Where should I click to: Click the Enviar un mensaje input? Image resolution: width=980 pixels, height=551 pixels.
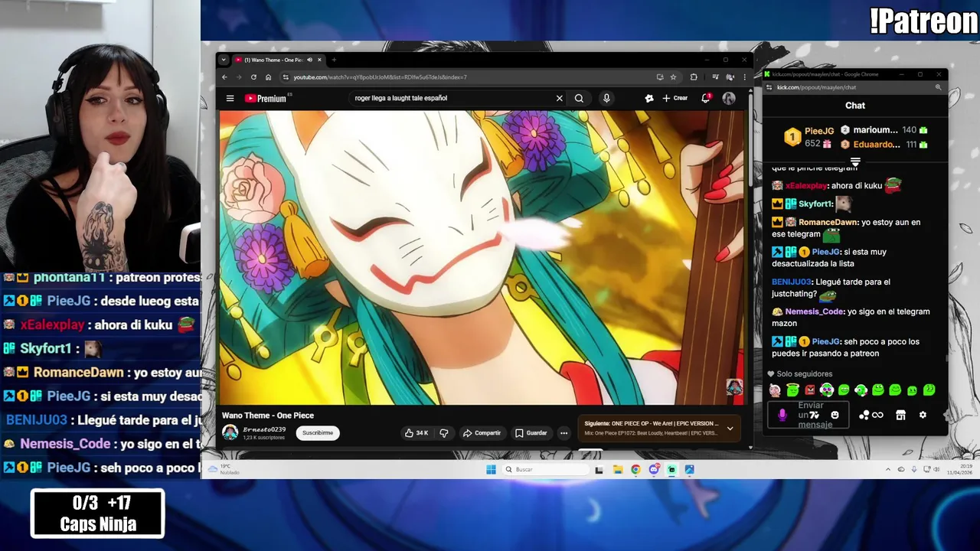(808, 415)
